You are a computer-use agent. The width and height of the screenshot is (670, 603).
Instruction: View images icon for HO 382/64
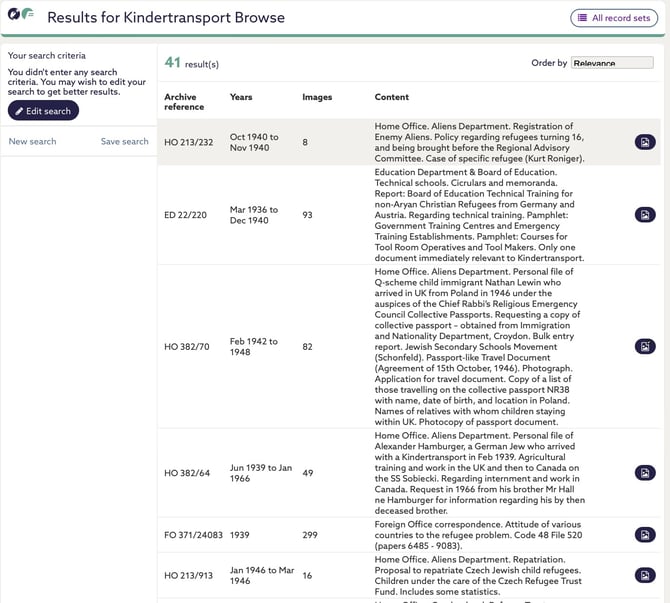(645, 473)
